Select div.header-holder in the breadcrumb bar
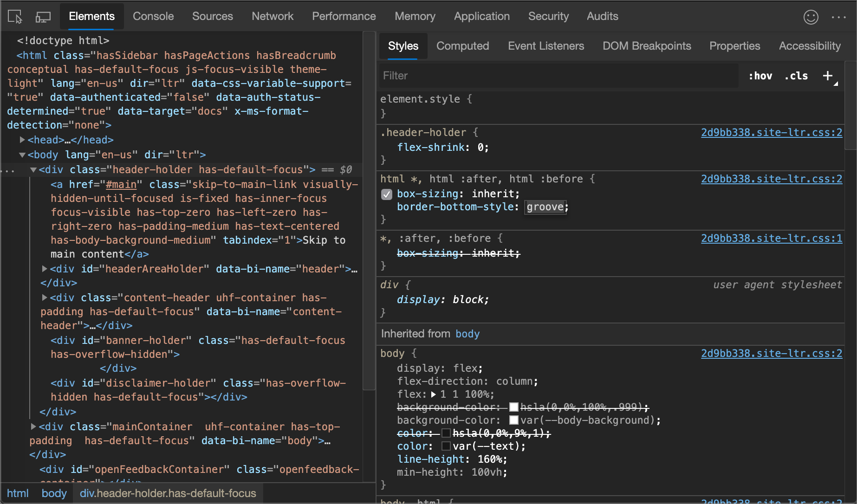The image size is (857, 504). 168,493
